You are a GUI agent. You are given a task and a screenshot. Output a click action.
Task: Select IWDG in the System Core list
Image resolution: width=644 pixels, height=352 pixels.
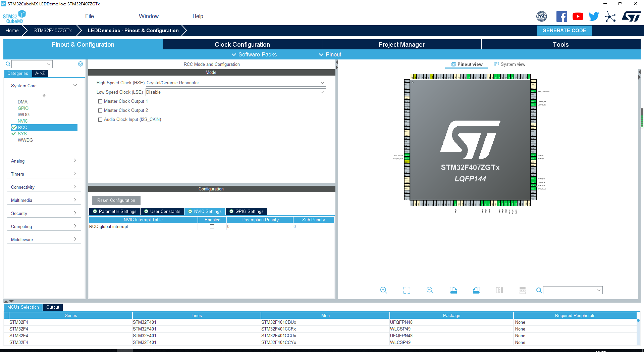pos(23,115)
